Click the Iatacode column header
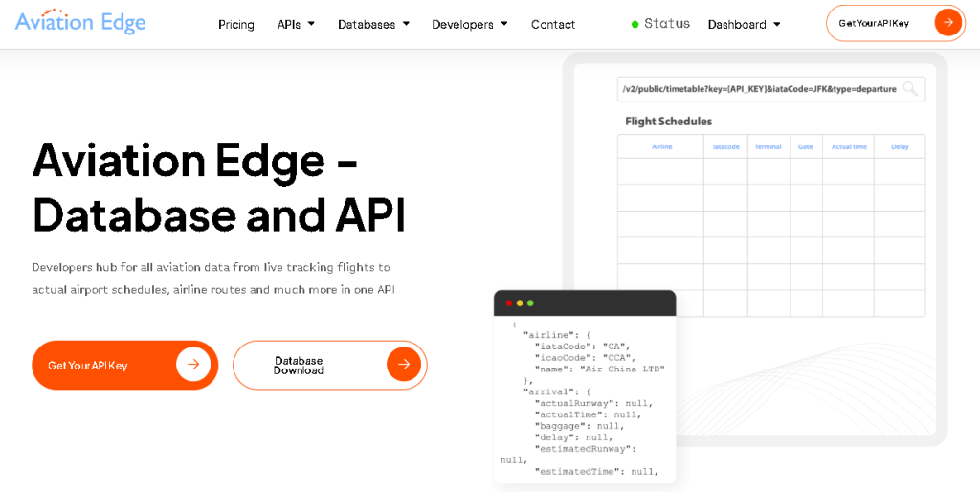This screenshot has height=492, width=980. (x=725, y=146)
